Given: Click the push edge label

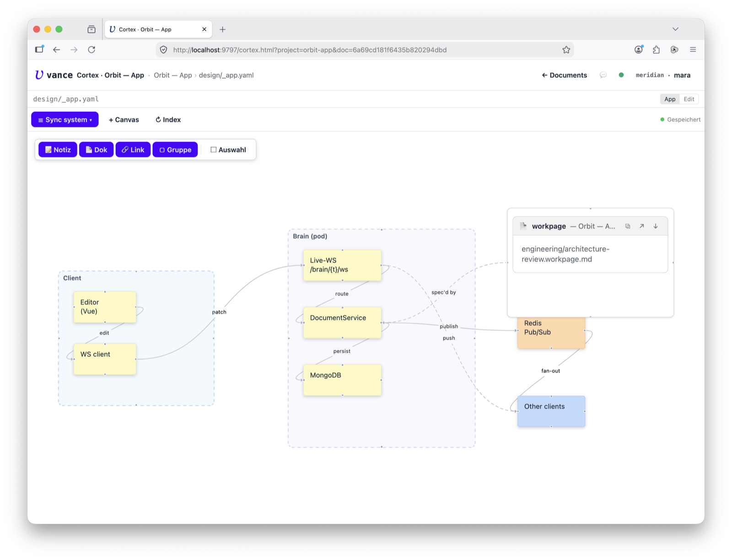Looking at the screenshot, I should [449, 338].
